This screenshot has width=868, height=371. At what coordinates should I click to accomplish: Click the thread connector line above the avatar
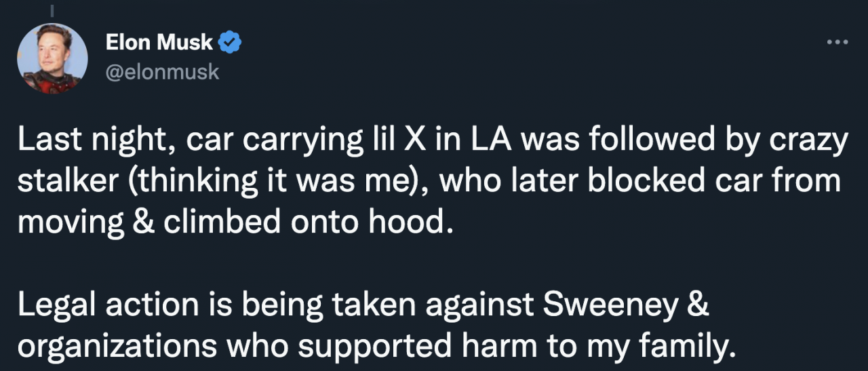[52, 9]
